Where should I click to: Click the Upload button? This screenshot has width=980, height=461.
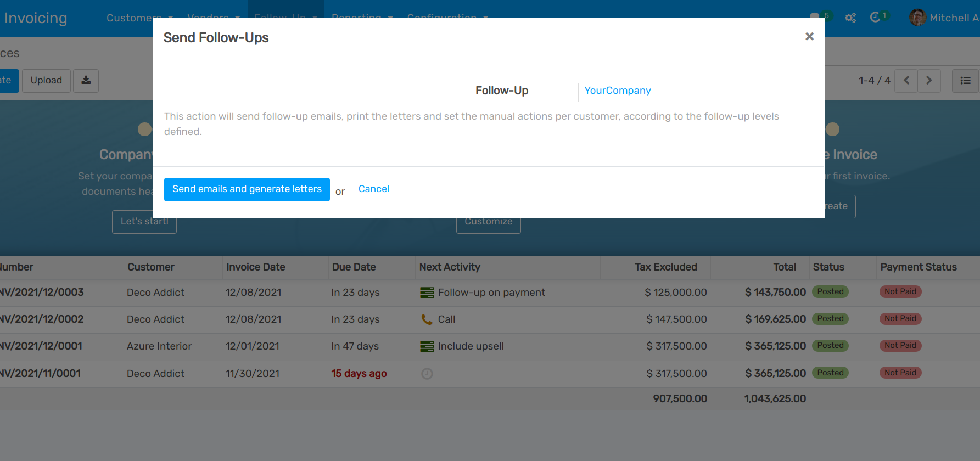tap(46, 81)
